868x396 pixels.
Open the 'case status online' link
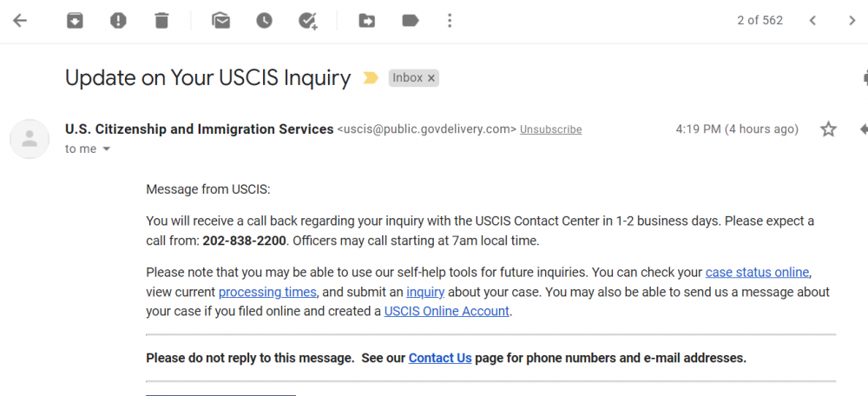click(757, 273)
